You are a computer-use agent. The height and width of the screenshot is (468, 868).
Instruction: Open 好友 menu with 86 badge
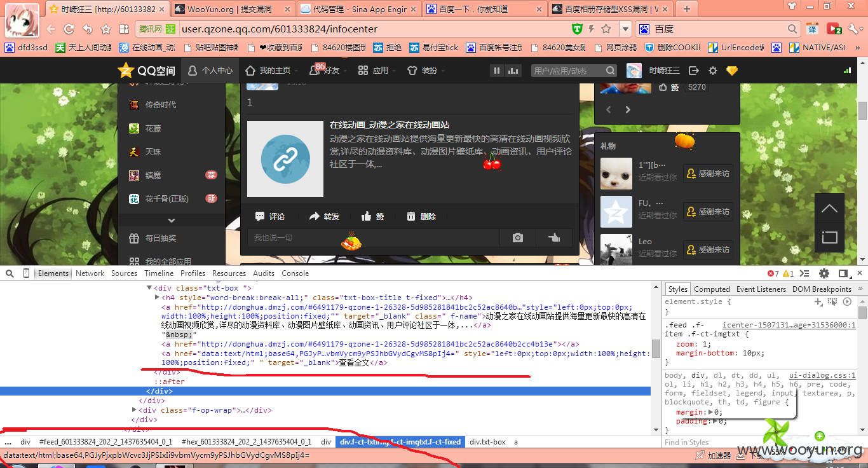tap(324, 70)
